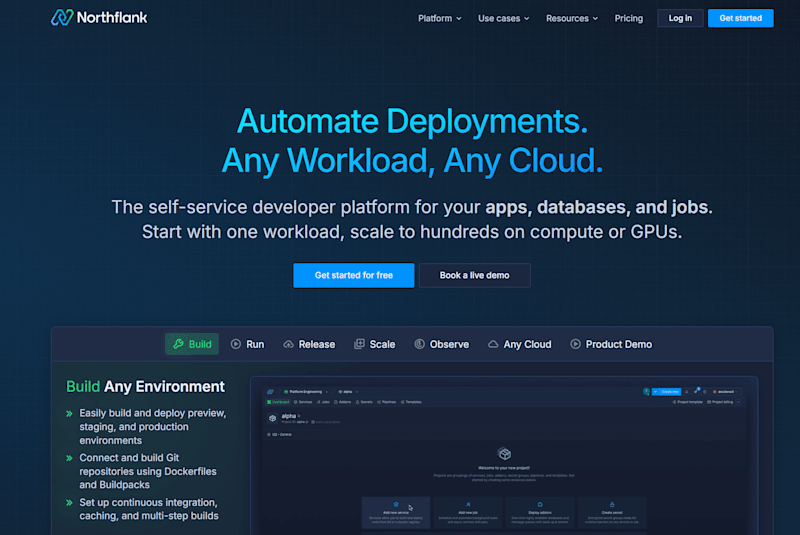
Task: Click the header Get started button
Action: pos(740,18)
